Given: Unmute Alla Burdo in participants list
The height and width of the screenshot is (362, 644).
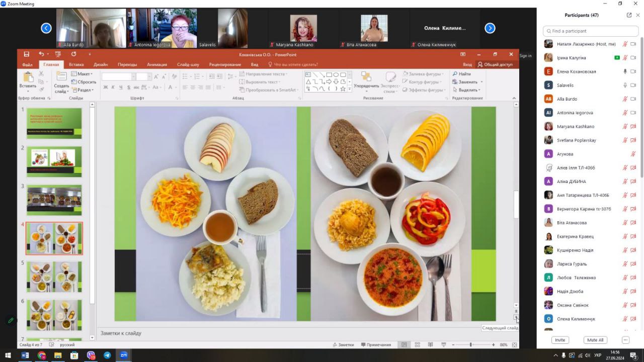Looking at the screenshot, I should 625,99.
